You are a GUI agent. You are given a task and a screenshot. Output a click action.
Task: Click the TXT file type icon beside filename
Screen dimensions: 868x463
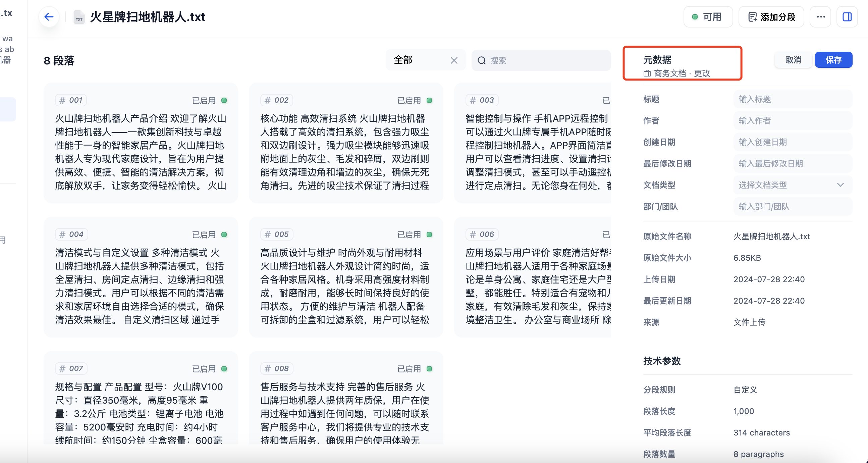78,17
